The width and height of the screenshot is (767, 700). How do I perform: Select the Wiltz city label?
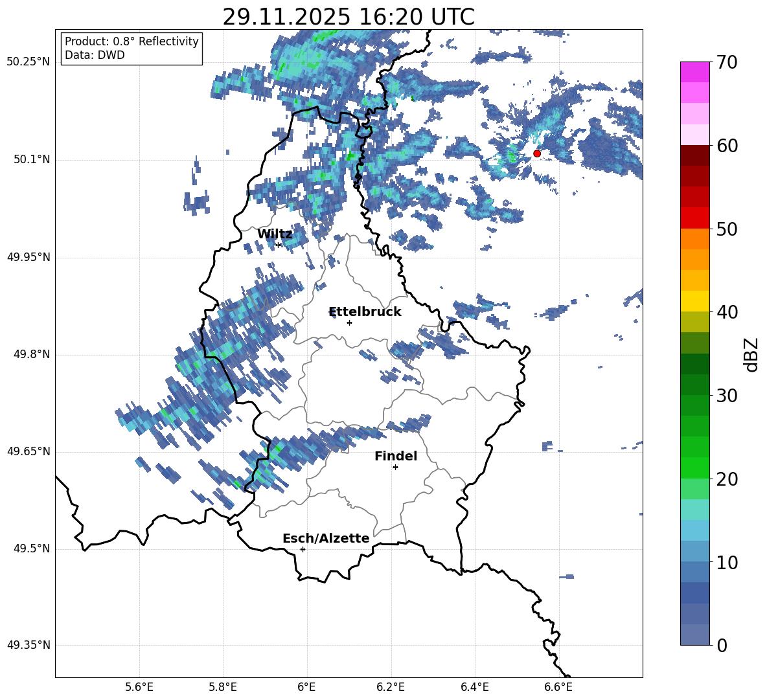tap(275, 234)
